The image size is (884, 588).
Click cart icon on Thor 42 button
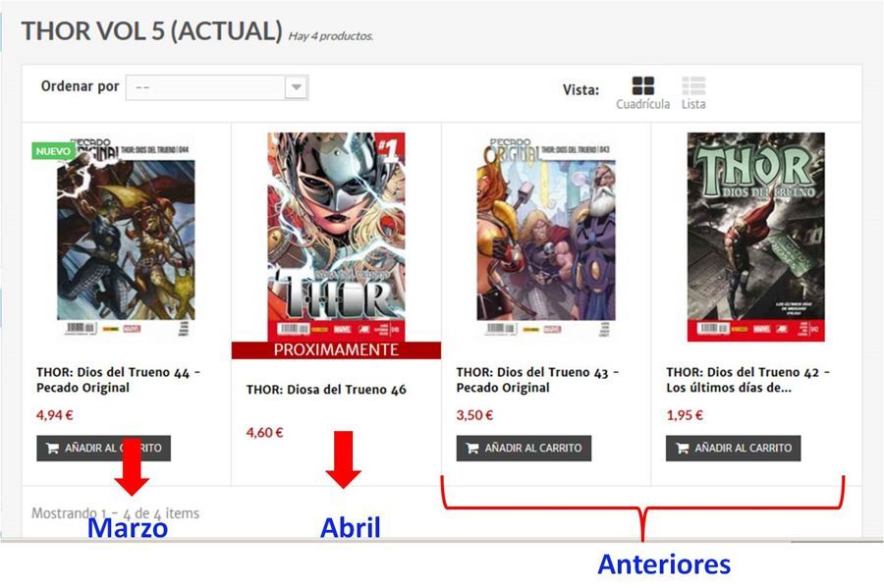click(682, 449)
